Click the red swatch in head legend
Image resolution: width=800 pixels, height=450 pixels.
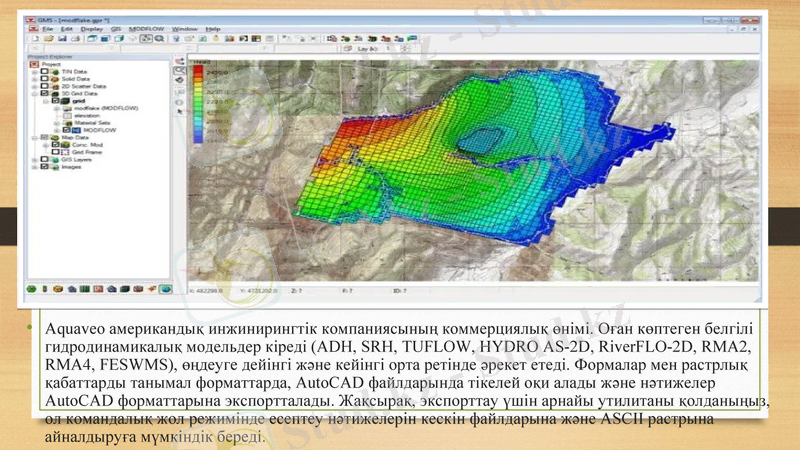coord(198,71)
